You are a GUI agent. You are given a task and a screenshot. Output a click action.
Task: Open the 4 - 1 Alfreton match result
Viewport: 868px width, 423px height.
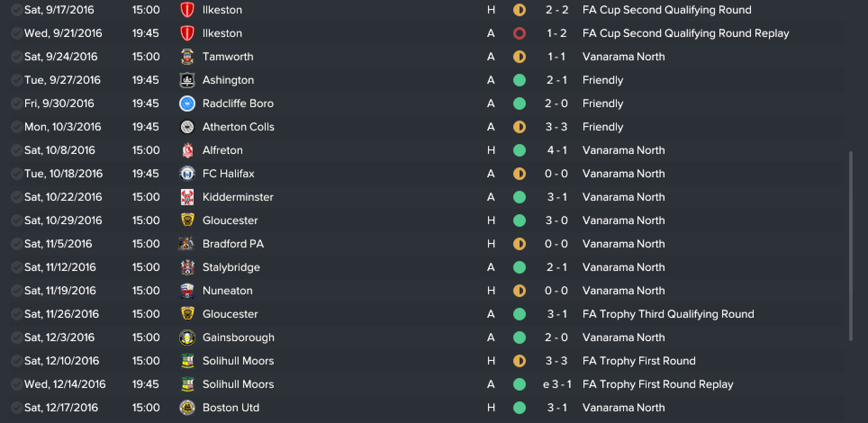[557, 150]
